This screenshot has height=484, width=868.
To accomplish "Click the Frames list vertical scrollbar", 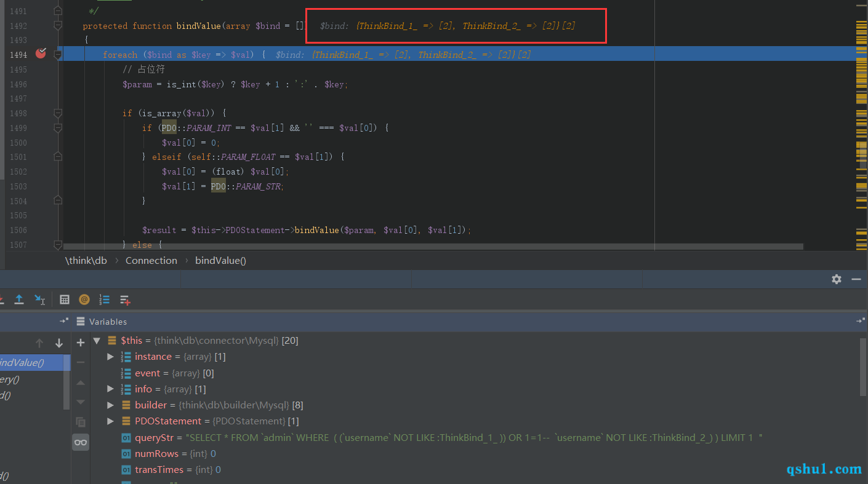I will 66,381.
